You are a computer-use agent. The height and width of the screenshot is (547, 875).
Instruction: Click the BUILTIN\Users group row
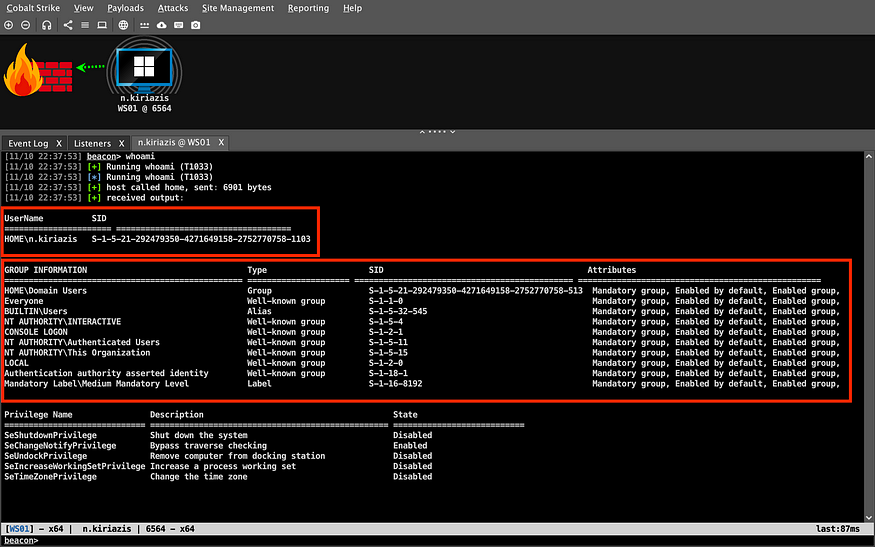coord(422,311)
